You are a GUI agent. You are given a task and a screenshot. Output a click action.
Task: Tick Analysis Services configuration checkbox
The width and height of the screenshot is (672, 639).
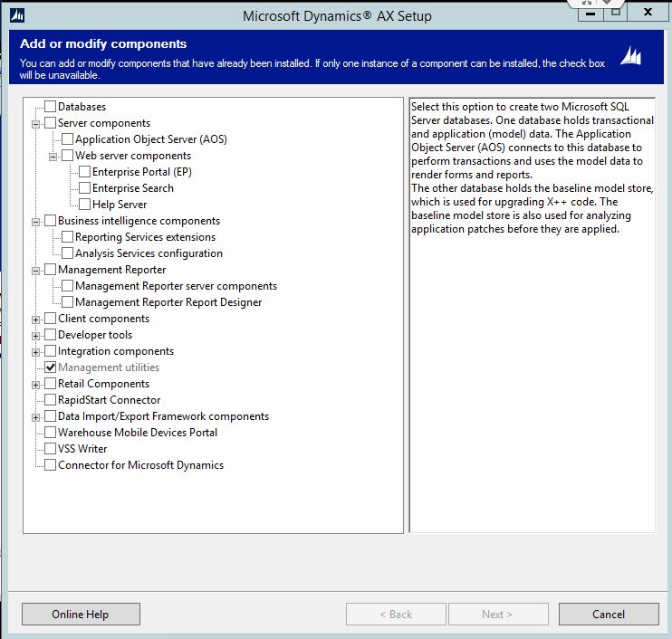(x=67, y=253)
